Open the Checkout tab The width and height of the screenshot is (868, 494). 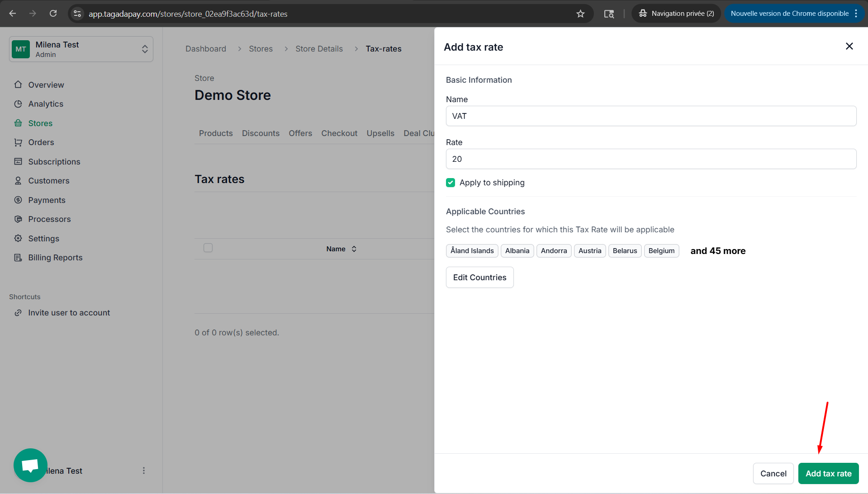point(339,133)
